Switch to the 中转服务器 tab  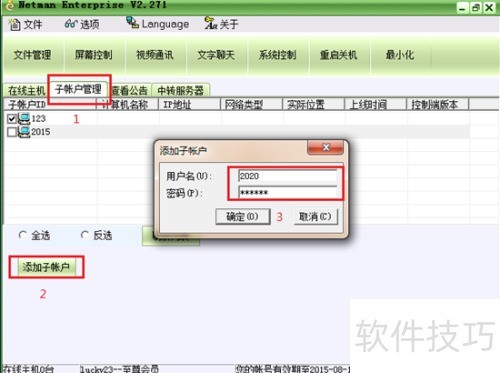181,90
